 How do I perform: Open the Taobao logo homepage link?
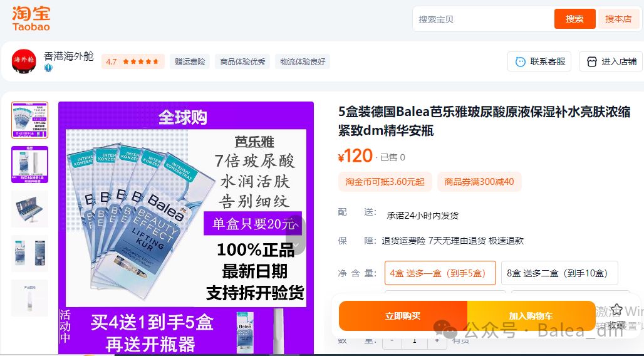(31, 19)
